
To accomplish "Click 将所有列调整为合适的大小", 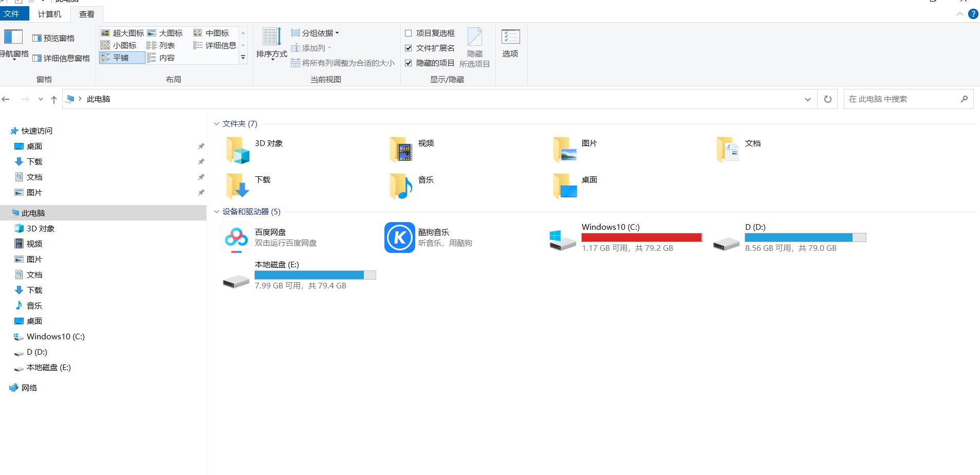I will coord(343,63).
